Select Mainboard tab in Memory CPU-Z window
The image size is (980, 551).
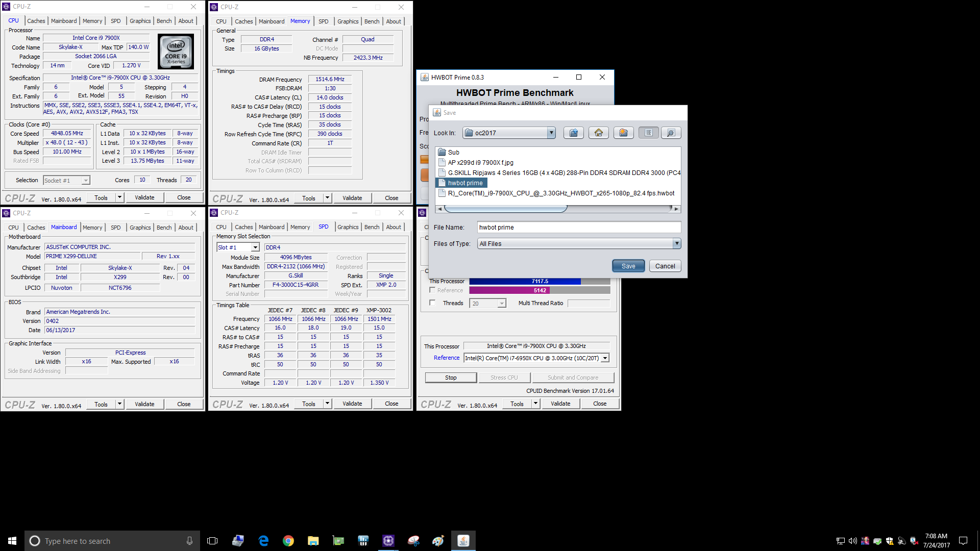[x=272, y=21]
